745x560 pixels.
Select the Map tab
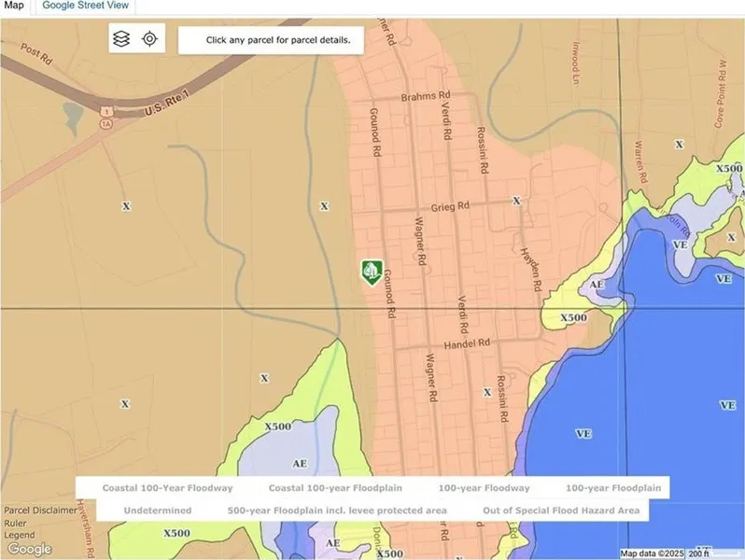click(x=15, y=6)
